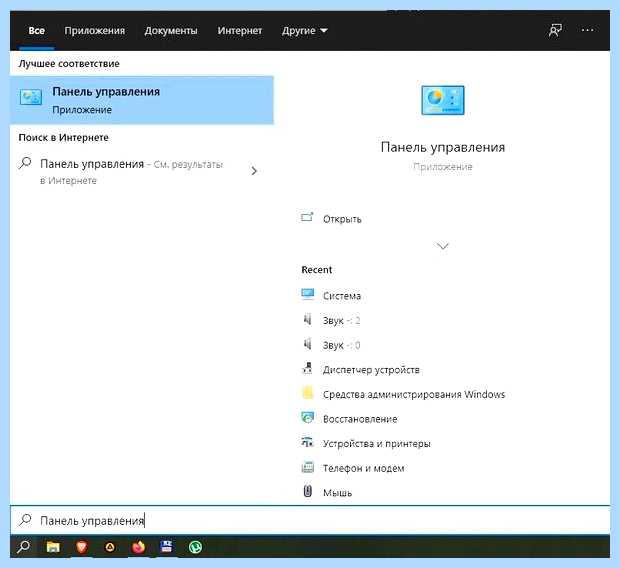The height and width of the screenshot is (568, 620).
Task: Go to the Интернет tab
Action: [240, 30]
